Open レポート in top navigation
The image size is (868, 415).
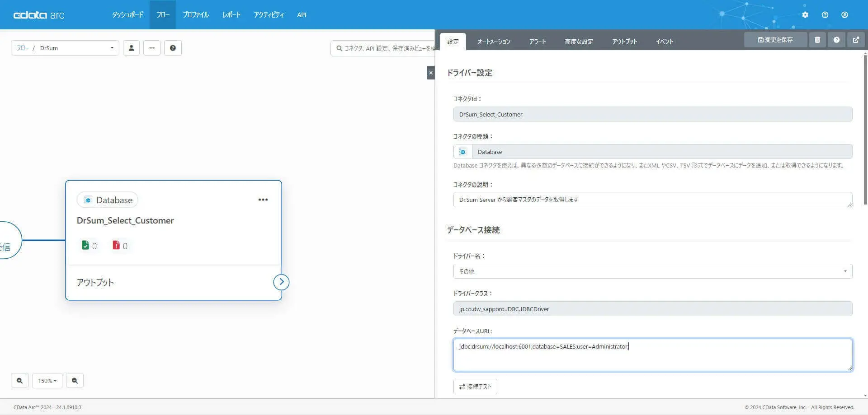click(231, 15)
